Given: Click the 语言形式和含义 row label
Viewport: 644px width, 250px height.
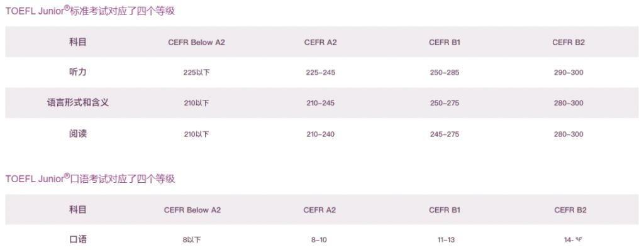Looking at the screenshot, I should [x=77, y=102].
